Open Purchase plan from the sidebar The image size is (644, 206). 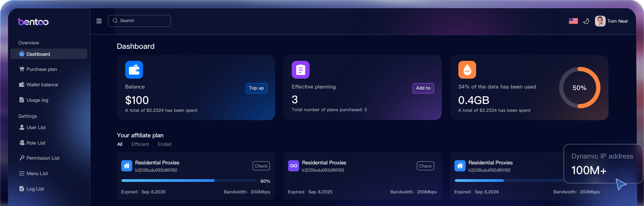(x=42, y=69)
